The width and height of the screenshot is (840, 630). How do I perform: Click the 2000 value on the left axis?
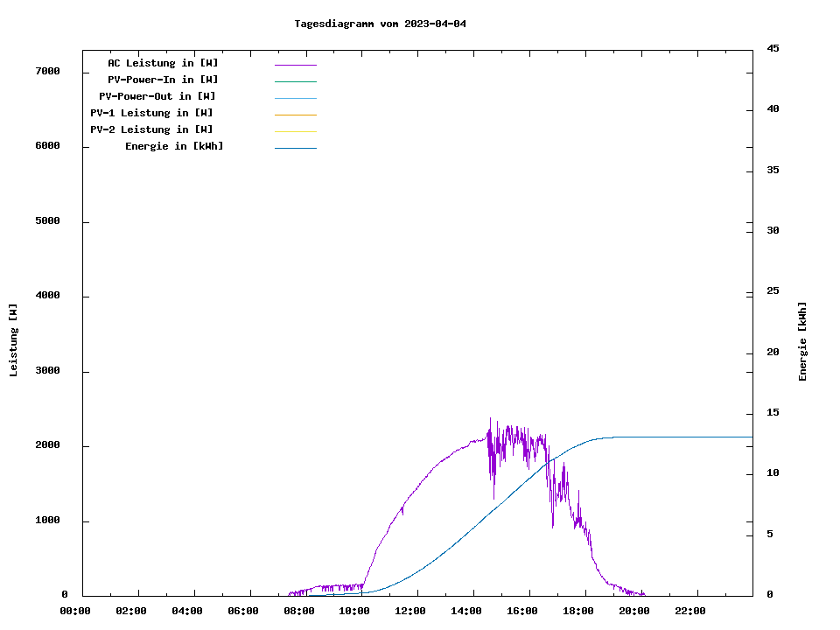(47, 445)
